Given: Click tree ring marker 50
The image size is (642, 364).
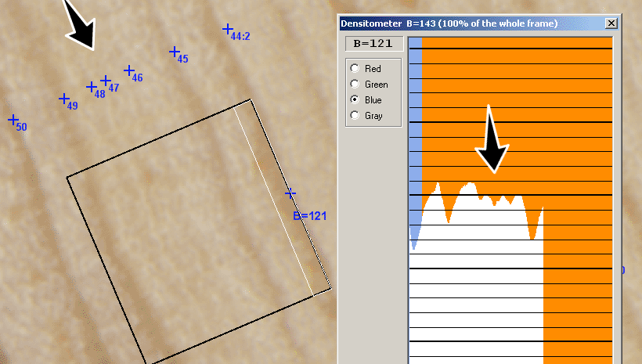Looking at the screenshot, I should tap(13, 120).
